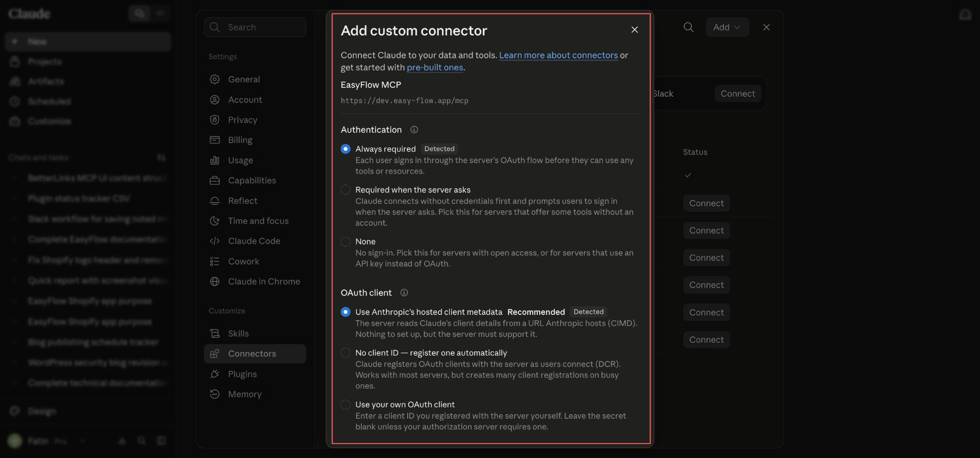Click the Scheduled clock icon in sidebar

click(15, 101)
